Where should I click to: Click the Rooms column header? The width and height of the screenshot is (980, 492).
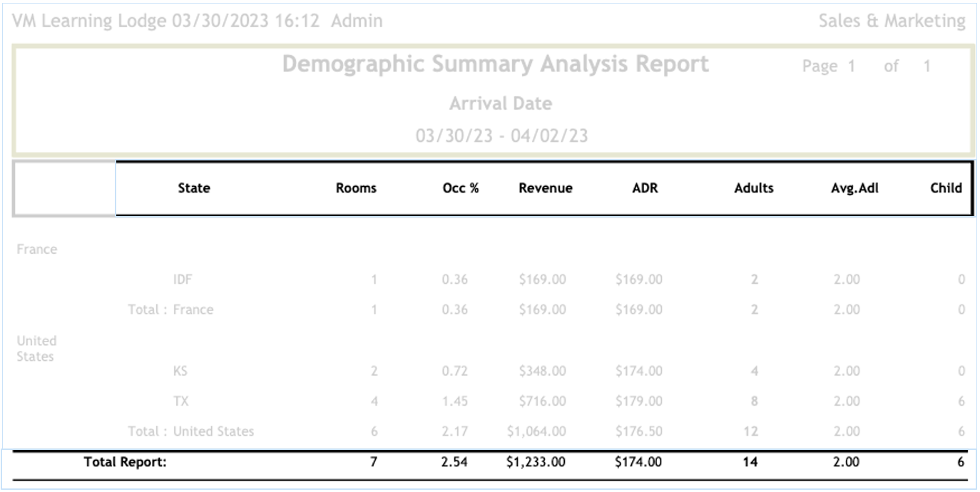356,188
